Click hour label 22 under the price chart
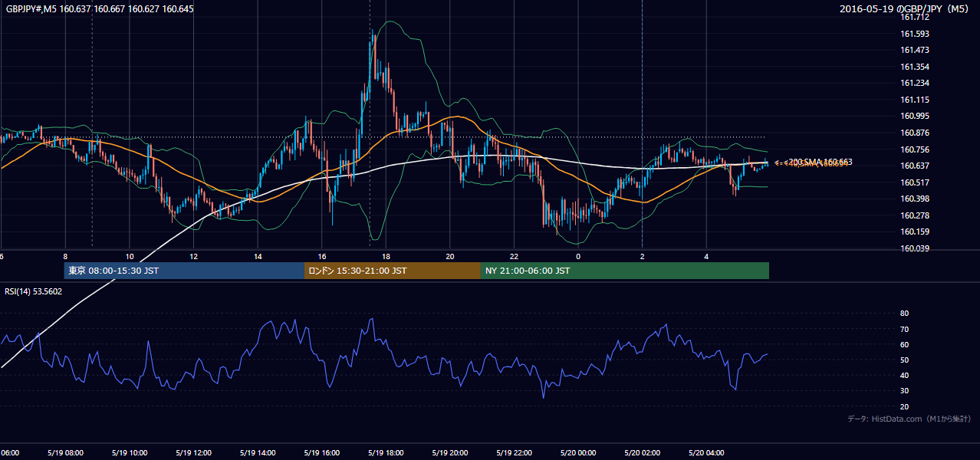 point(514,256)
